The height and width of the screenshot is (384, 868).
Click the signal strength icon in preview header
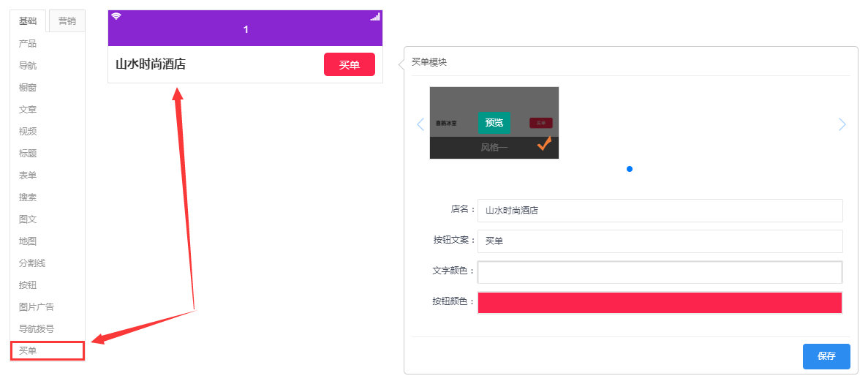pos(375,17)
